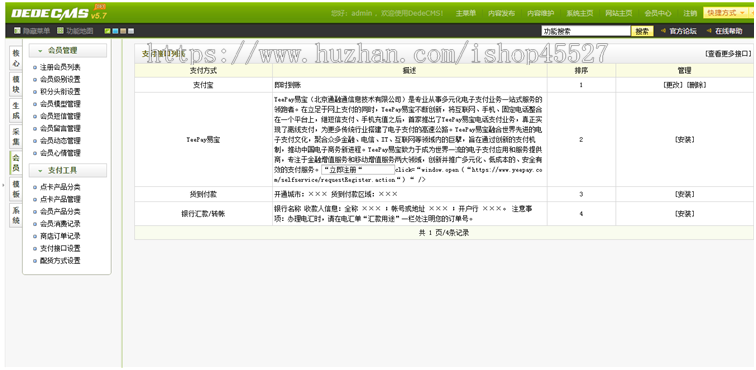Image resolution: width=756 pixels, height=370 pixels.
Task: Click the 搜索 search button
Action: click(x=642, y=31)
